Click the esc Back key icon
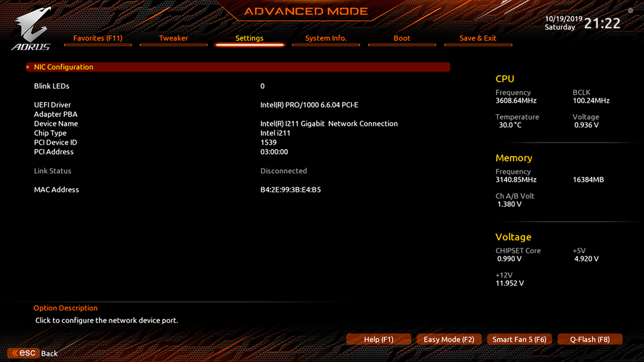Viewport: 644px width, 362px height. tap(24, 353)
